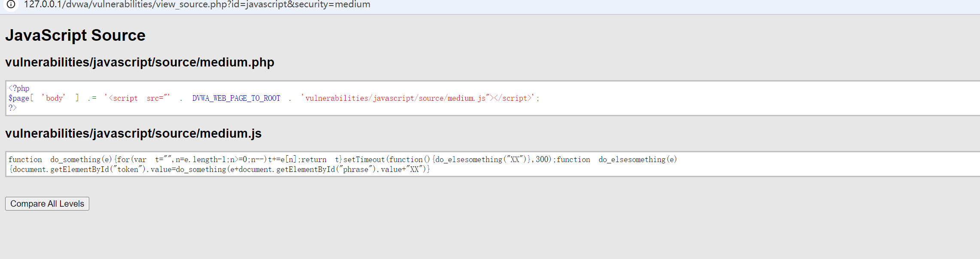
Task: Click the JavaScript Source heading
Action: click(75, 35)
